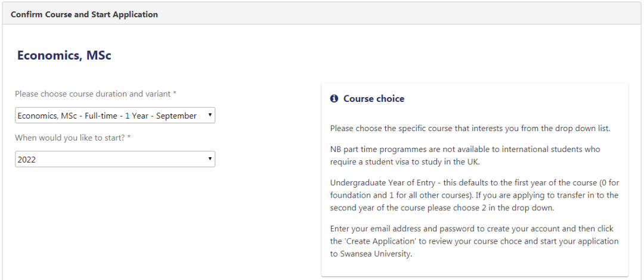The image size is (644, 280).
Task: Click the 'Confirm Course and Start Application' header
Action: point(84,14)
